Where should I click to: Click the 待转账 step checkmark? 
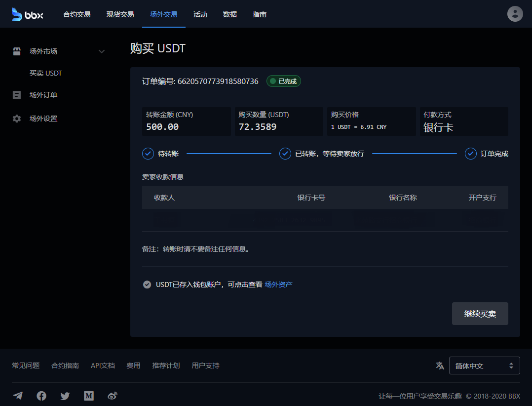coord(148,154)
